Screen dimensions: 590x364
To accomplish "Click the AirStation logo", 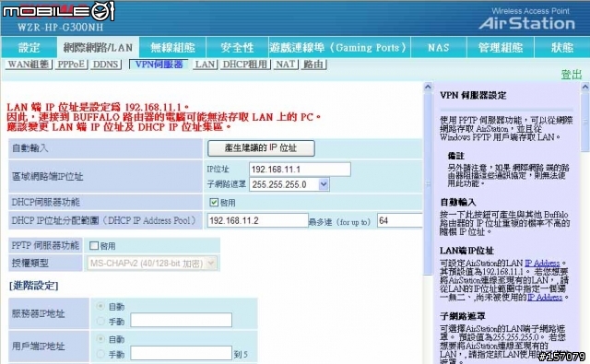I will 526,23.
